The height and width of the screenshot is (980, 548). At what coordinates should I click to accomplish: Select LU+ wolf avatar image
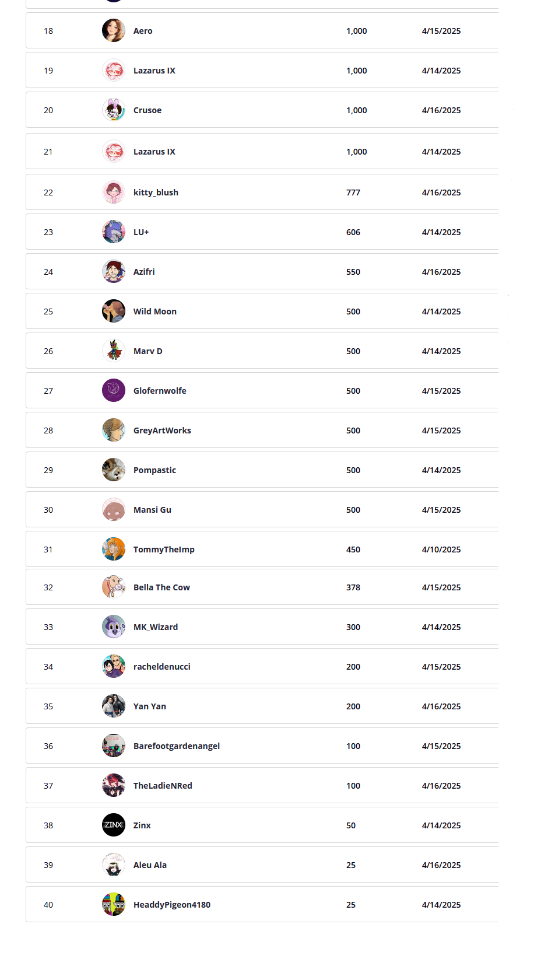pyautogui.click(x=114, y=232)
